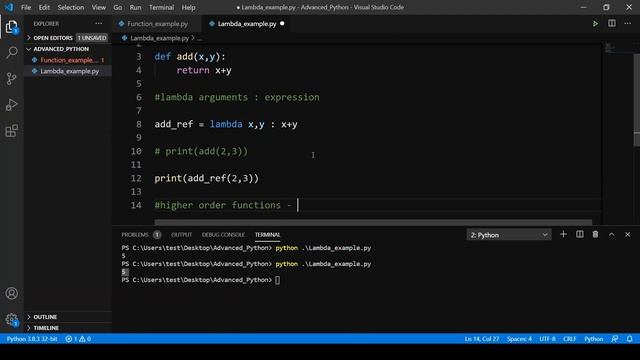Screen dimensions: 640x360
Task: Click the VS Code logo icon
Action: [9, 7]
